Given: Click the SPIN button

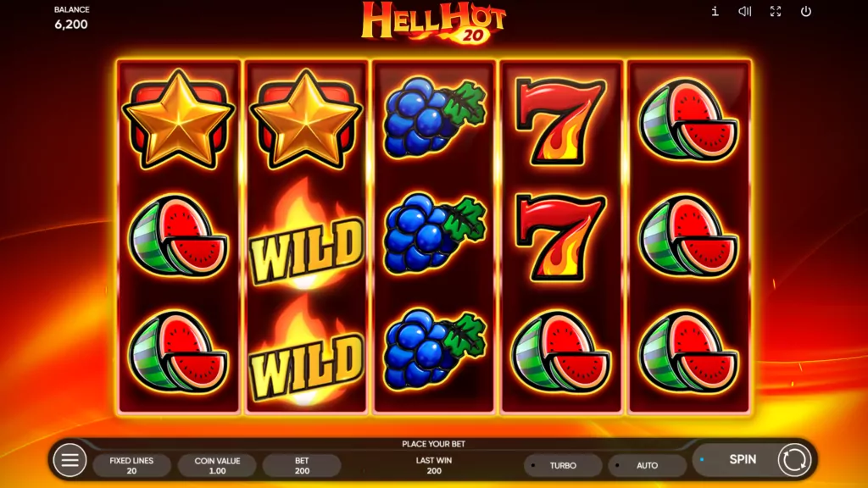Looking at the screenshot, I should tap(743, 459).
